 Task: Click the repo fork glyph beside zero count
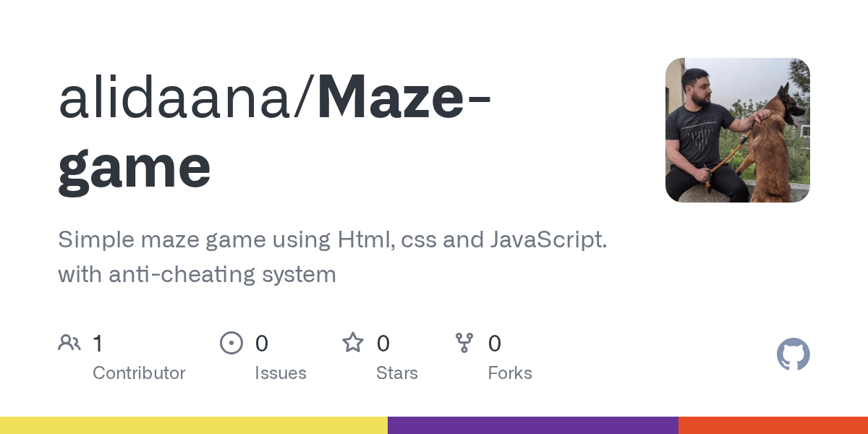pyautogui.click(x=464, y=342)
